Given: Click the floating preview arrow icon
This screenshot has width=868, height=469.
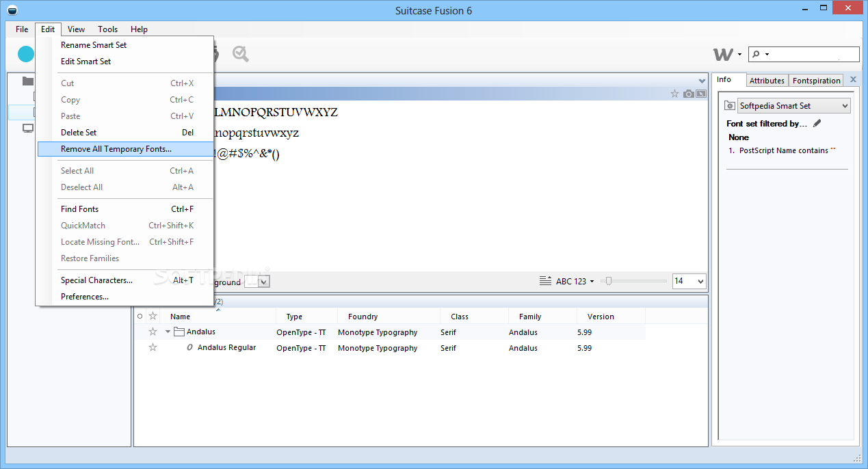Looking at the screenshot, I should coord(701,94).
